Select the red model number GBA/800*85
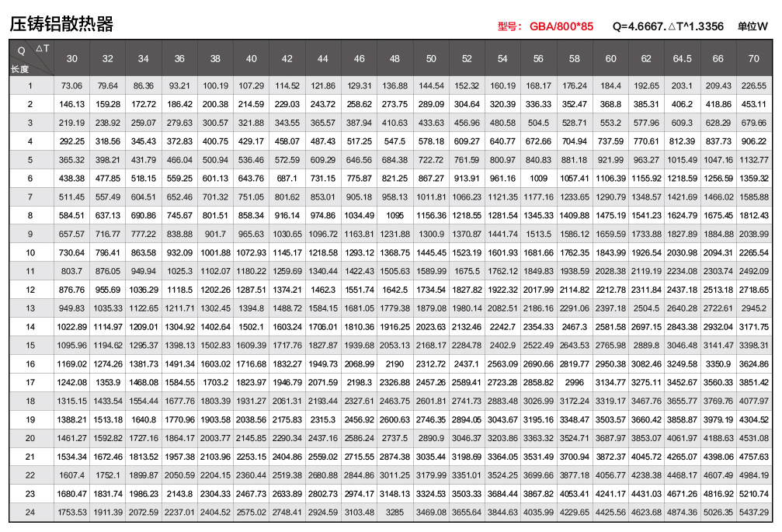This screenshot has width=782, height=532. 561,26
